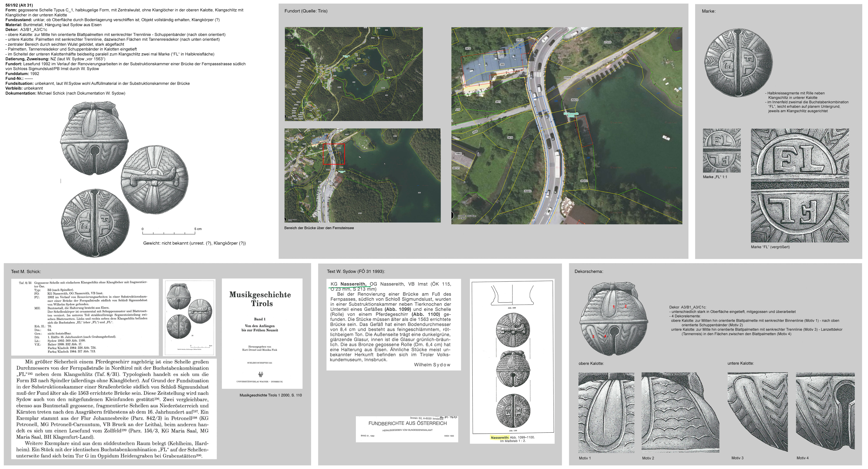The height and width of the screenshot is (469, 868).
Task: Select the Motiv 3 decor detail image
Action: click(x=758, y=412)
